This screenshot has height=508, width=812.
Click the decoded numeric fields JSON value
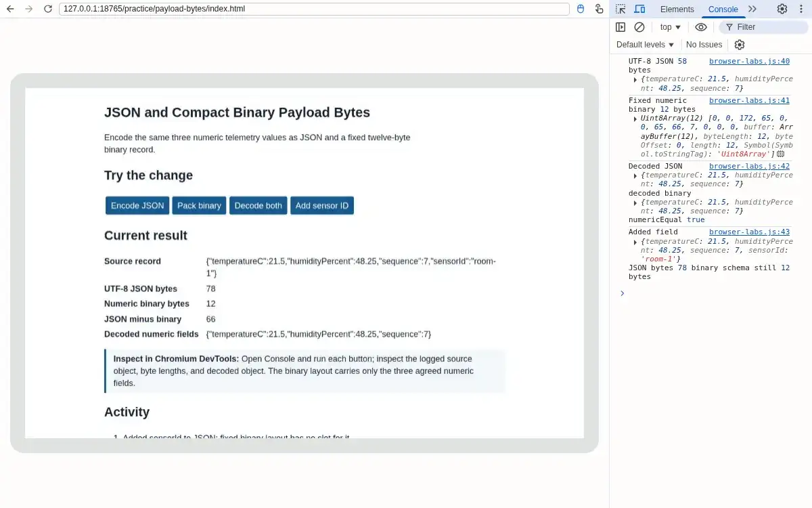[x=319, y=334]
